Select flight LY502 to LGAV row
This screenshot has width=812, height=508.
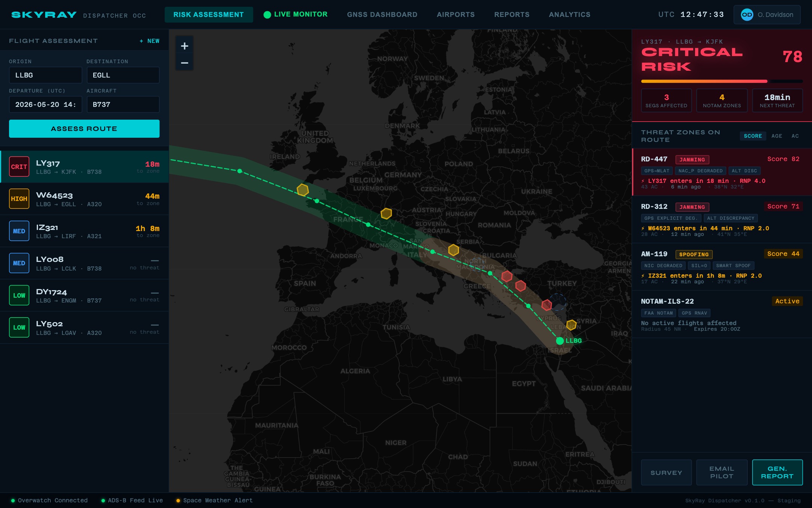(x=84, y=327)
